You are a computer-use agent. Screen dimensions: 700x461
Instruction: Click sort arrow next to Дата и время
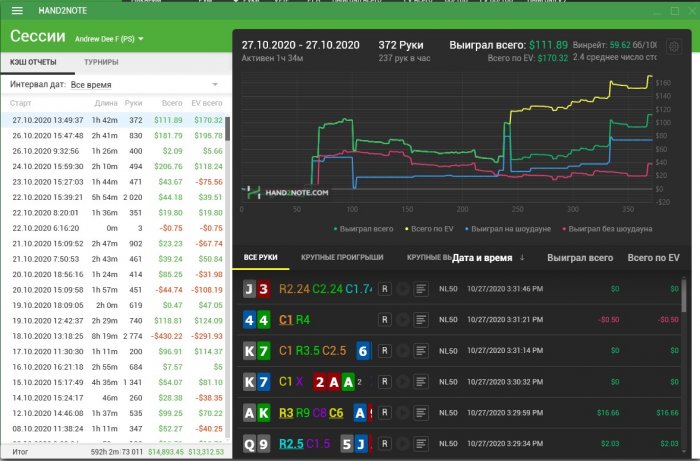[522, 257]
